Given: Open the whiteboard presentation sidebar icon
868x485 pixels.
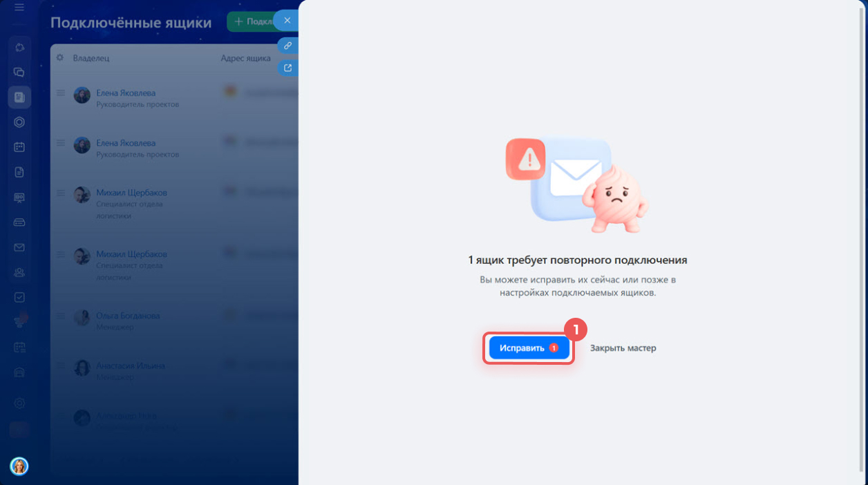Looking at the screenshot, I should point(19,198).
